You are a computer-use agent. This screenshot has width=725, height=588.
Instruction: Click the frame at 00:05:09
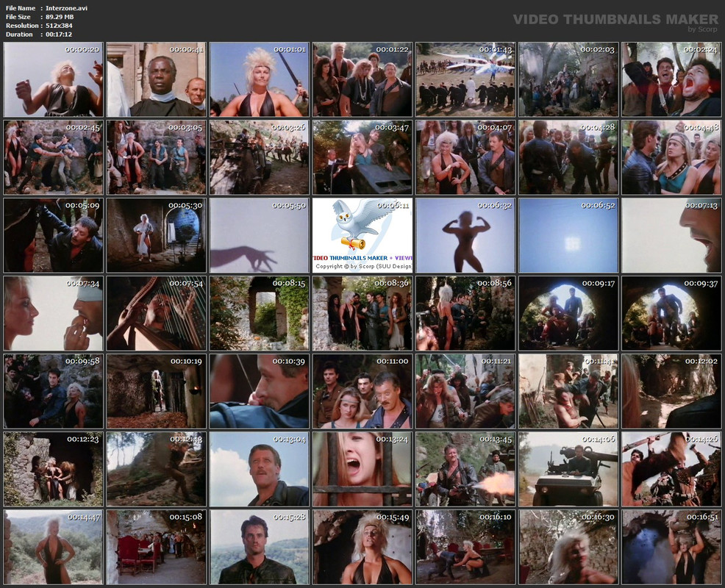coord(53,235)
